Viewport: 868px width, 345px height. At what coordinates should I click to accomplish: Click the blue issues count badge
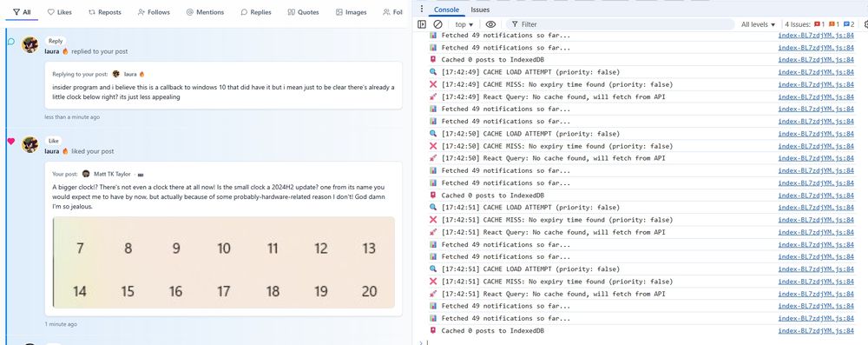tap(850, 24)
